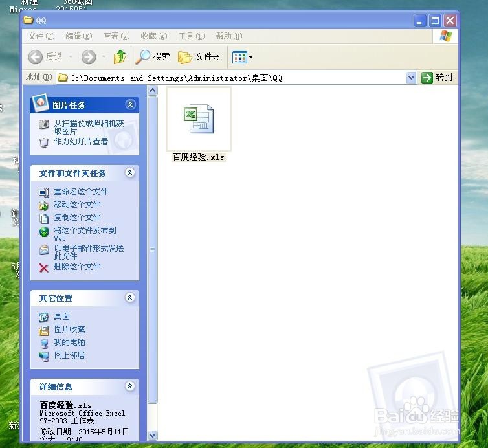Open 我的电脑 link under 其它位置

(x=69, y=342)
